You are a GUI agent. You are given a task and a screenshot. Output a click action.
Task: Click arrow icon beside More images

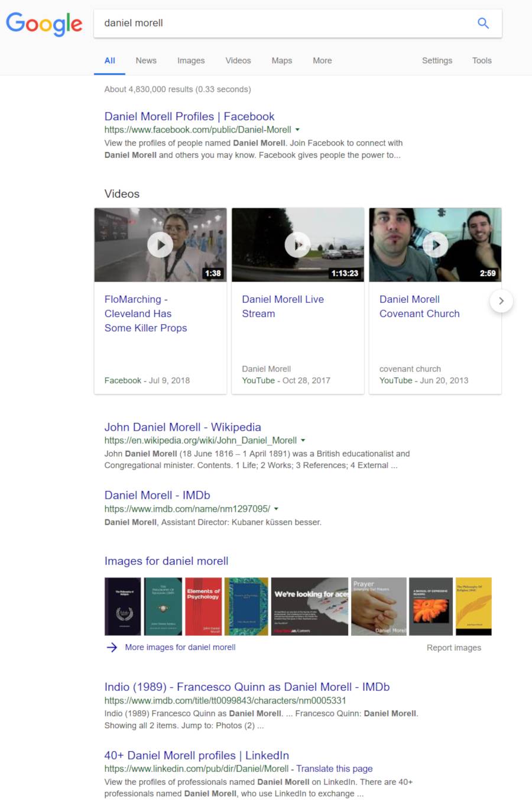tap(112, 647)
